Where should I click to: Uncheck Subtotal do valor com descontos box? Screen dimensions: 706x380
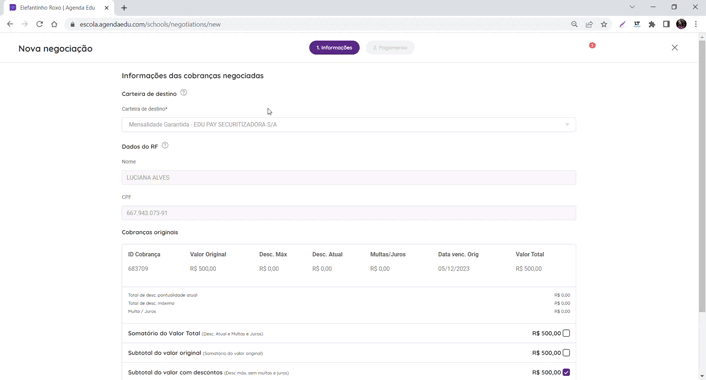(x=566, y=372)
